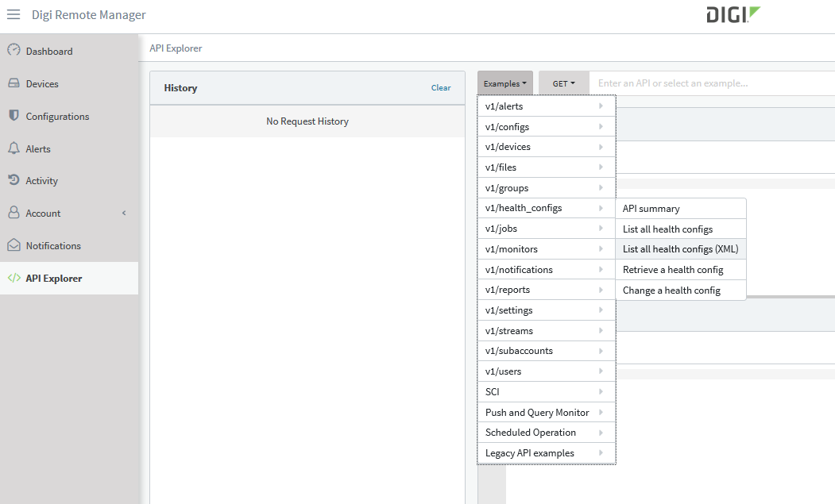Click the Alerts bell icon
Screen dimensions: 835x504
click(x=14, y=148)
